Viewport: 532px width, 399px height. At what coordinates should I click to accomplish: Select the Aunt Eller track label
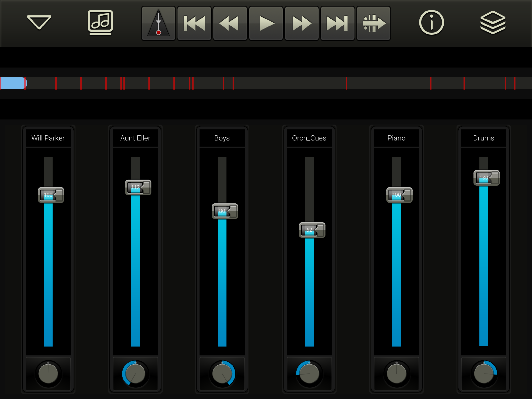pos(135,138)
